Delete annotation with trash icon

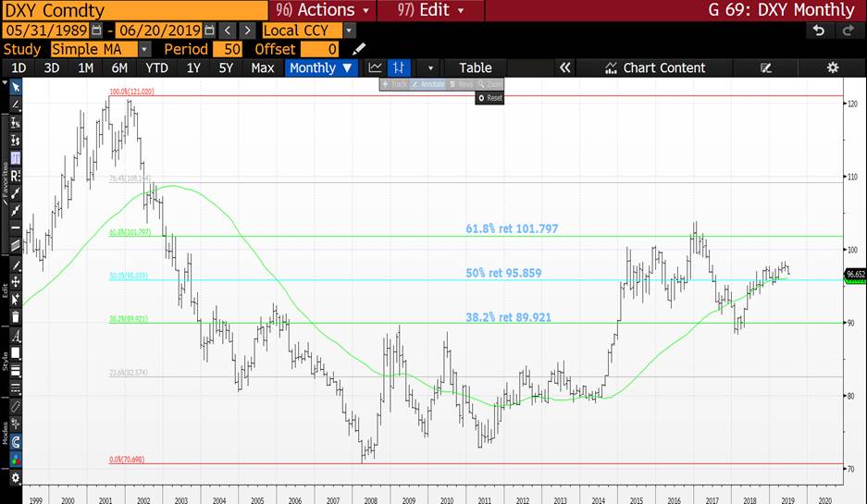coord(16,316)
